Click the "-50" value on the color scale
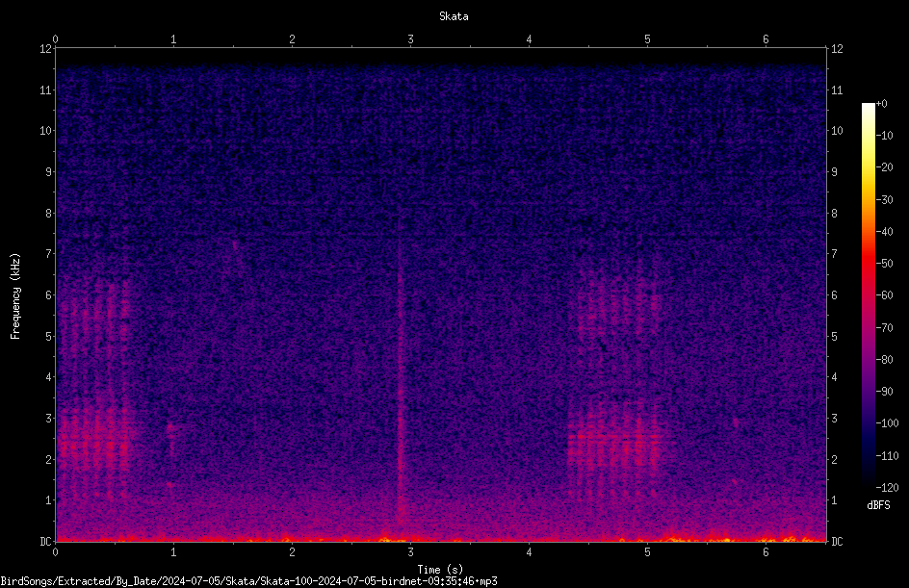The width and height of the screenshot is (909, 588). tap(884, 264)
